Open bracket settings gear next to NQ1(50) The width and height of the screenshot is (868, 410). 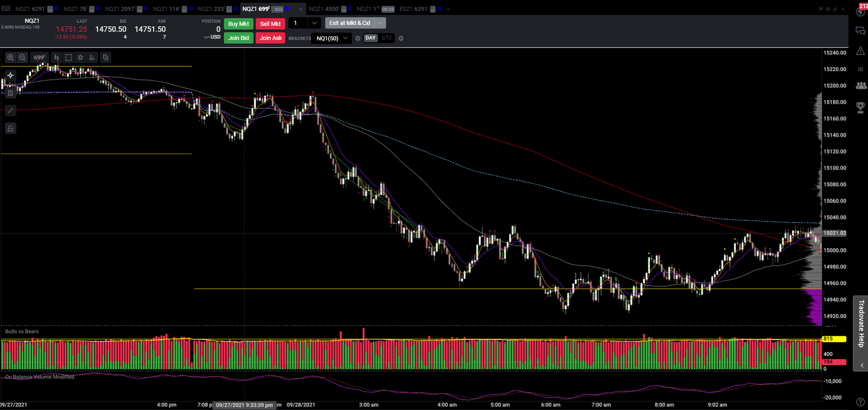click(x=358, y=38)
